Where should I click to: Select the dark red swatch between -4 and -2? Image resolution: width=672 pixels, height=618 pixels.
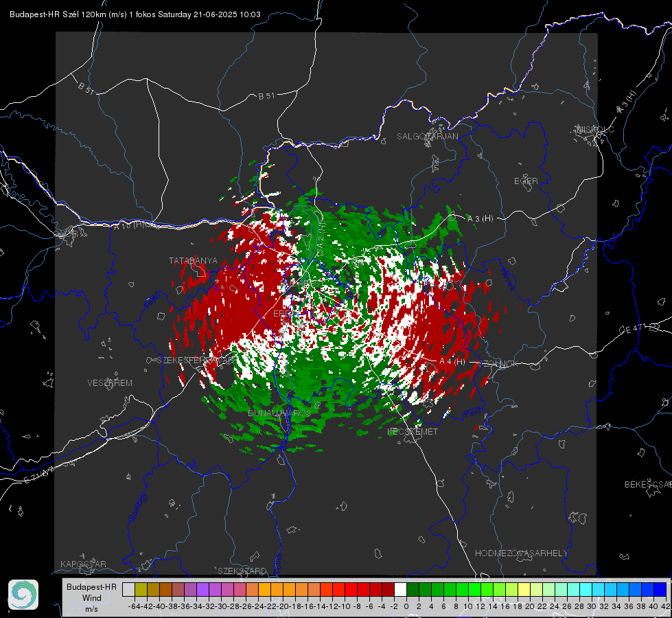pyautogui.click(x=388, y=589)
